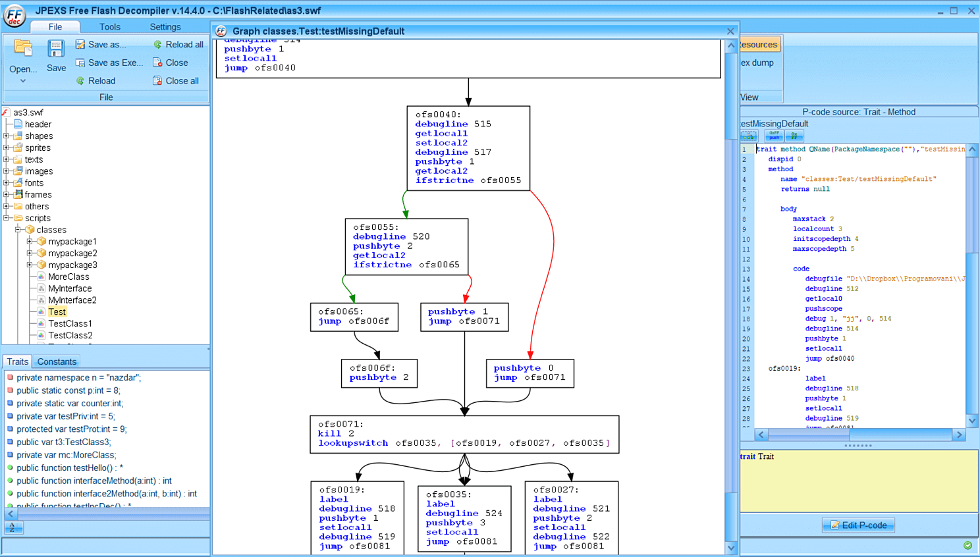The height and width of the screenshot is (557, 980).
Task: Click the Save floppy disk icon
Action: pos(56,49)
